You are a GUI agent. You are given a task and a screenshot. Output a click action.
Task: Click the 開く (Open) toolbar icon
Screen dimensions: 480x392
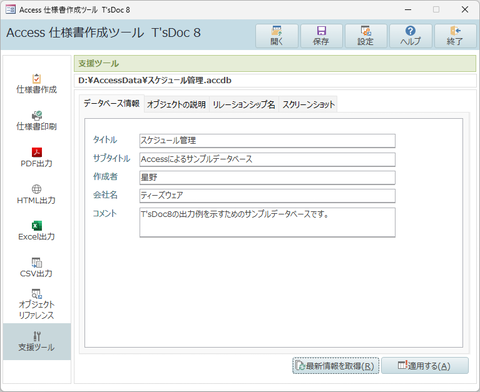(x=277, y=36)
